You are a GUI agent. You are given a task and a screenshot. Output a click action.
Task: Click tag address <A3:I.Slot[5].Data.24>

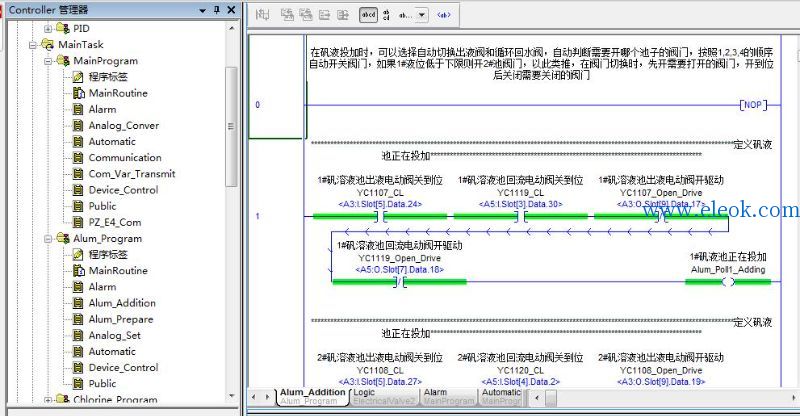(380, 204)
